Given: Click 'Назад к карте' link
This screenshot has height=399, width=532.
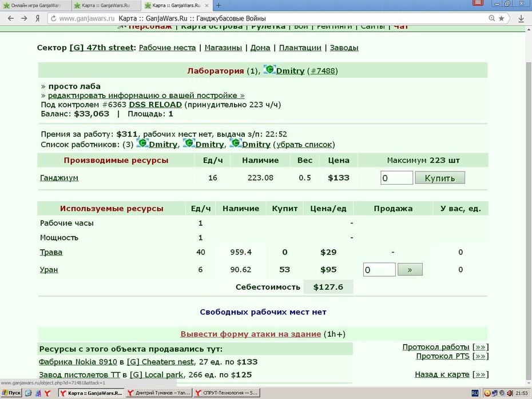Looking at the screenshot, I should point(442,374).
